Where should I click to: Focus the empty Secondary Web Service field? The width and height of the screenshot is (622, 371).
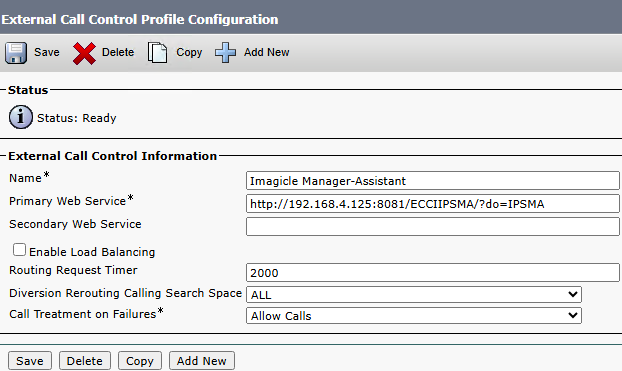point(432,227)
